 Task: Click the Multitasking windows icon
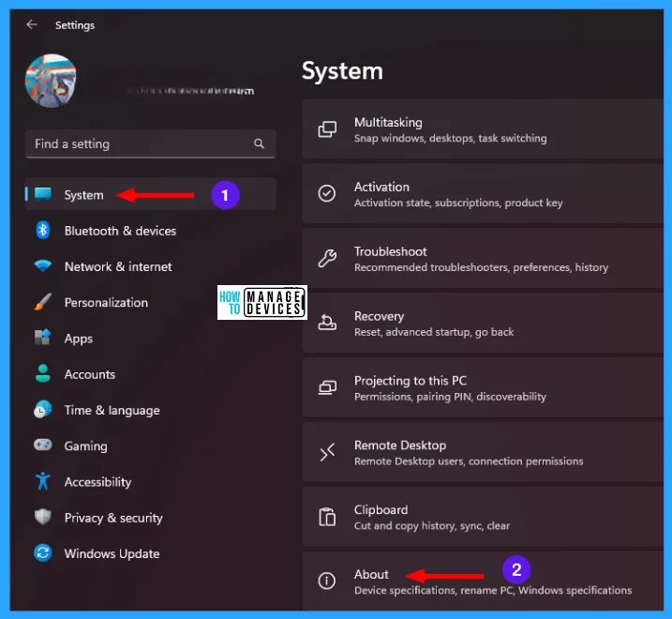tap(327, 129)
